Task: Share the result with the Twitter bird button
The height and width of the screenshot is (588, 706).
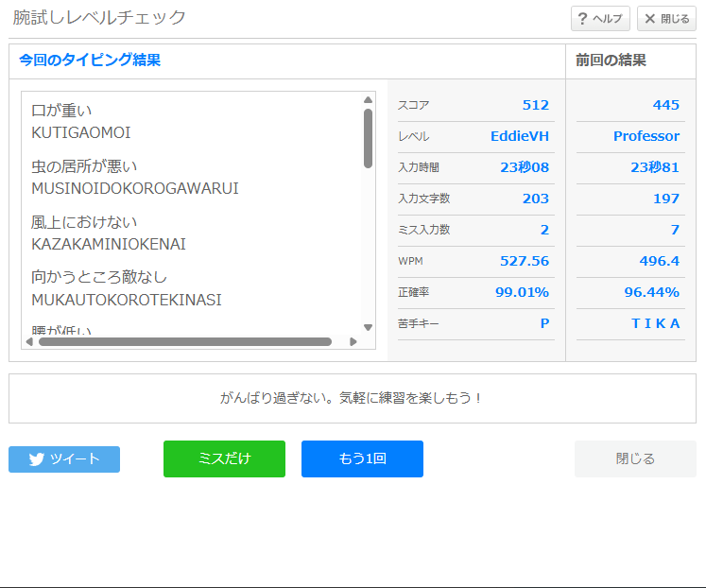Action: click(x=64, y=459)
